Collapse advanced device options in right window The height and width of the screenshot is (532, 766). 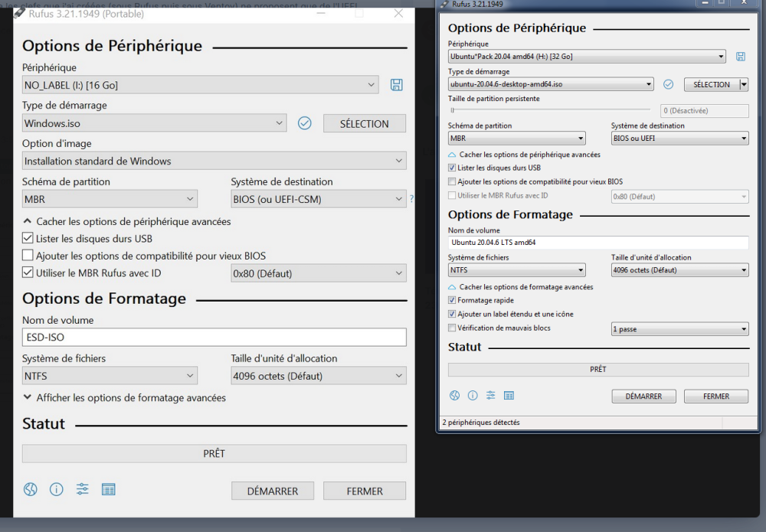524,154
